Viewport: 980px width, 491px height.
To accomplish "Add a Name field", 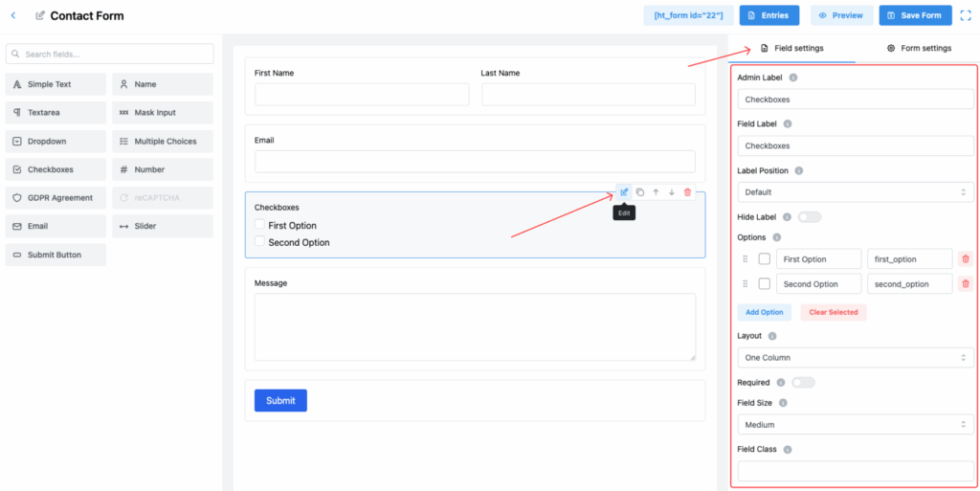I will (163, 84).
